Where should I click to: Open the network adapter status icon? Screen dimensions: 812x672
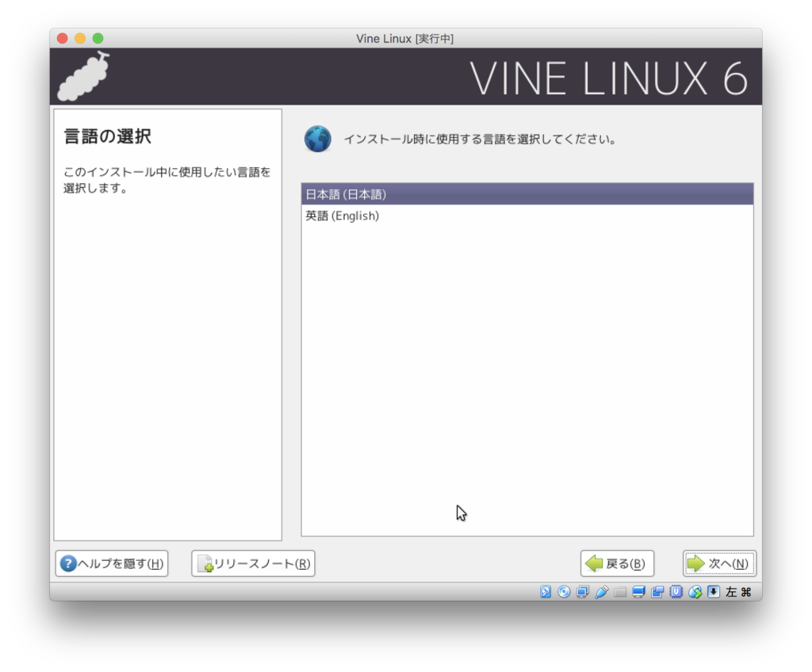[583, 592]
